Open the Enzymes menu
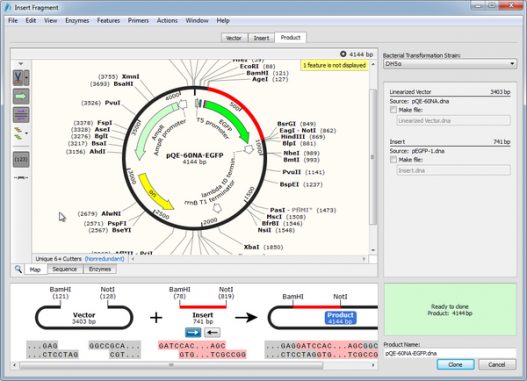Screen dimensions: 527x381 tap(77, 20)
